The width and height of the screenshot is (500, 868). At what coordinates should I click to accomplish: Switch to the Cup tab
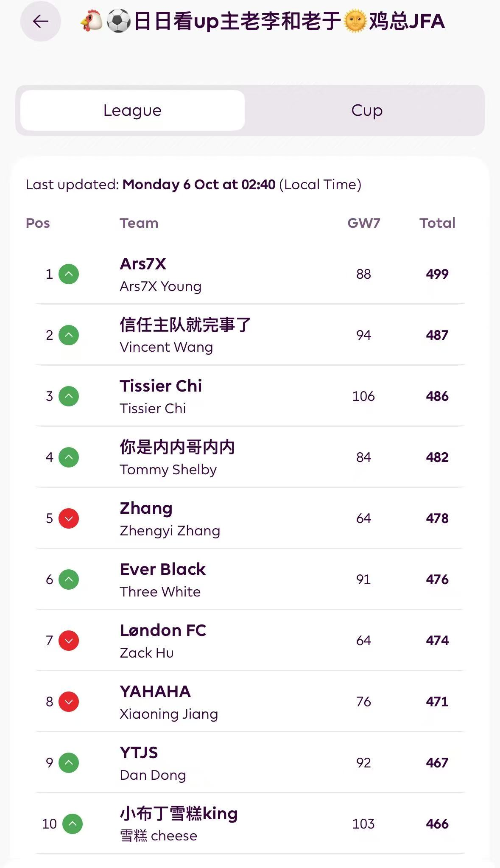(x=367, y=110)
